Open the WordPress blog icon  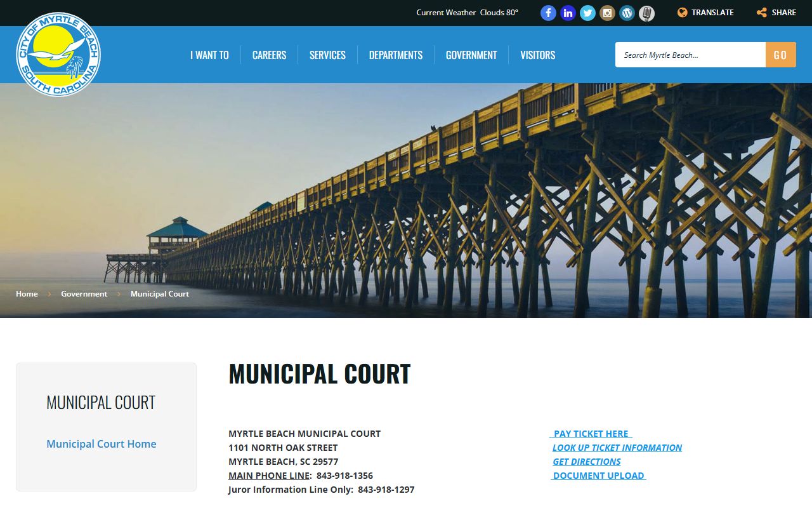tap(627, 13)
